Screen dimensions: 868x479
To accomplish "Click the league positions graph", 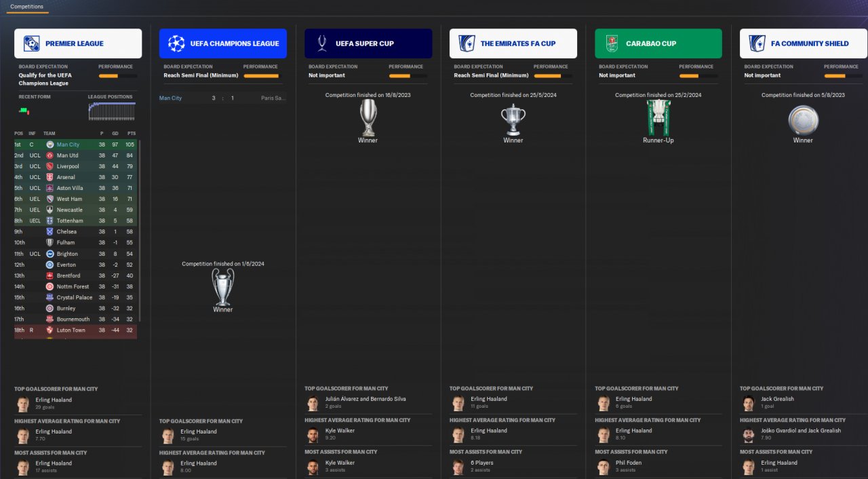I will click(x=113, y=111).
